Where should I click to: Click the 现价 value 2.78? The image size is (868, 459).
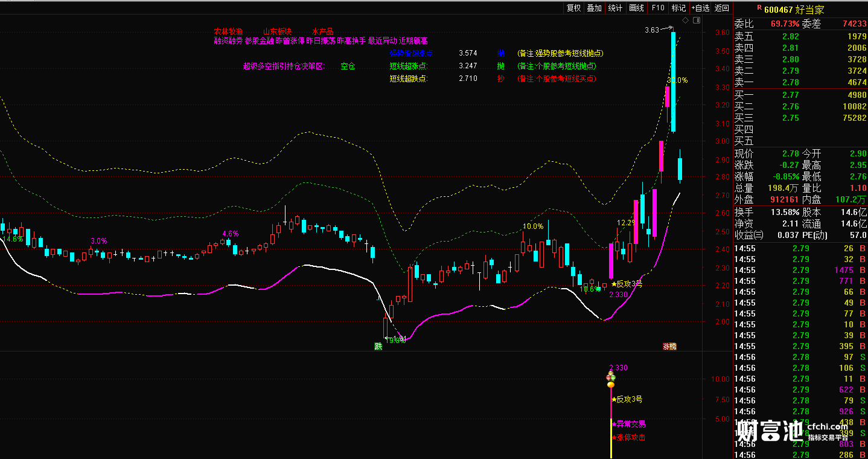tap(790, 153)
